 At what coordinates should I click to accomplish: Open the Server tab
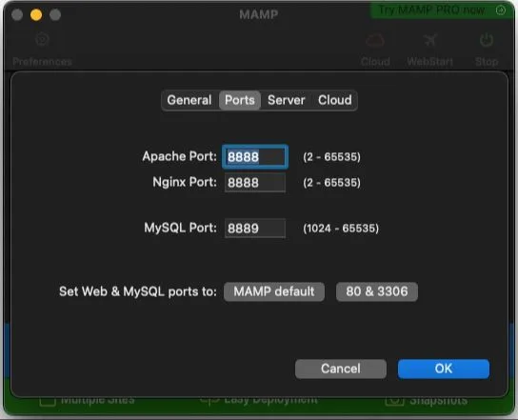[x=286, y=100]
